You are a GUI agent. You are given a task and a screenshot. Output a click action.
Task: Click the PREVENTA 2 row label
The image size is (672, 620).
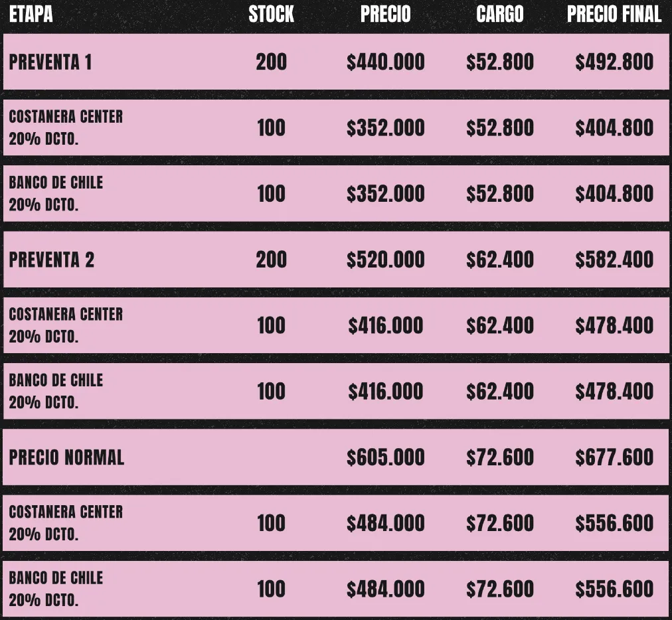(52, 260)
